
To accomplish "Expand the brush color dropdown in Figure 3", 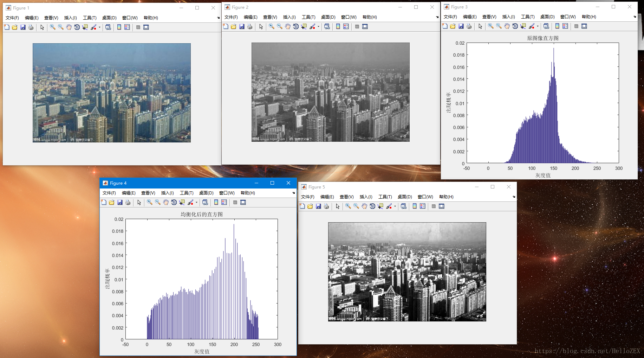I will click(x=538, y=26).
